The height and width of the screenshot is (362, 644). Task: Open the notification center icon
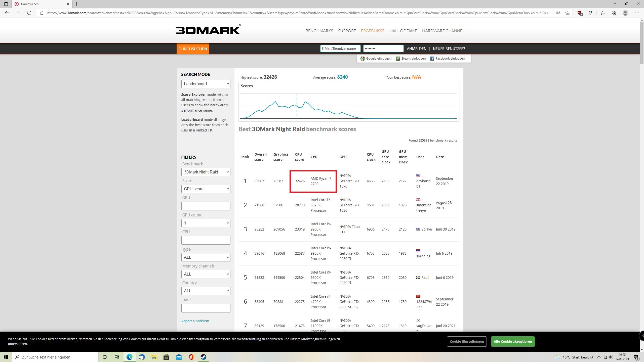coord(636,357)
